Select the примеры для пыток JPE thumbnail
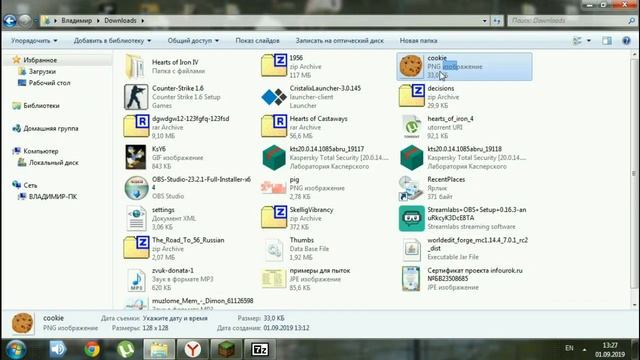 [274, 279]
